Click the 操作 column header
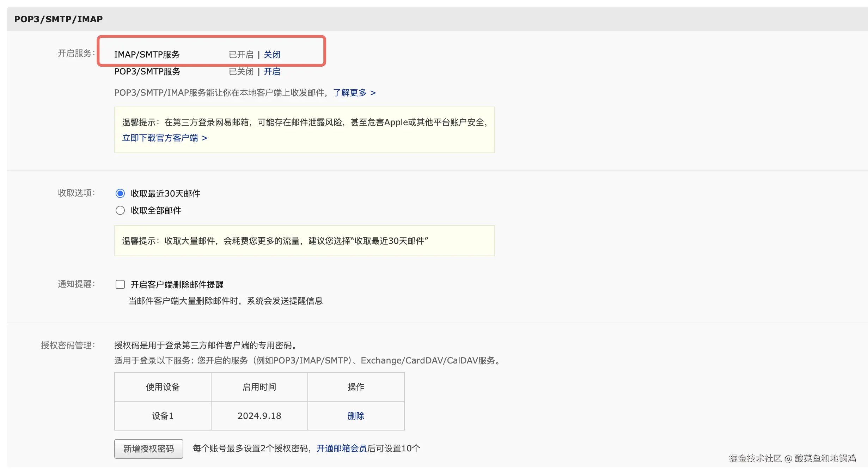868x475 pixels. [x=356, y=387]
